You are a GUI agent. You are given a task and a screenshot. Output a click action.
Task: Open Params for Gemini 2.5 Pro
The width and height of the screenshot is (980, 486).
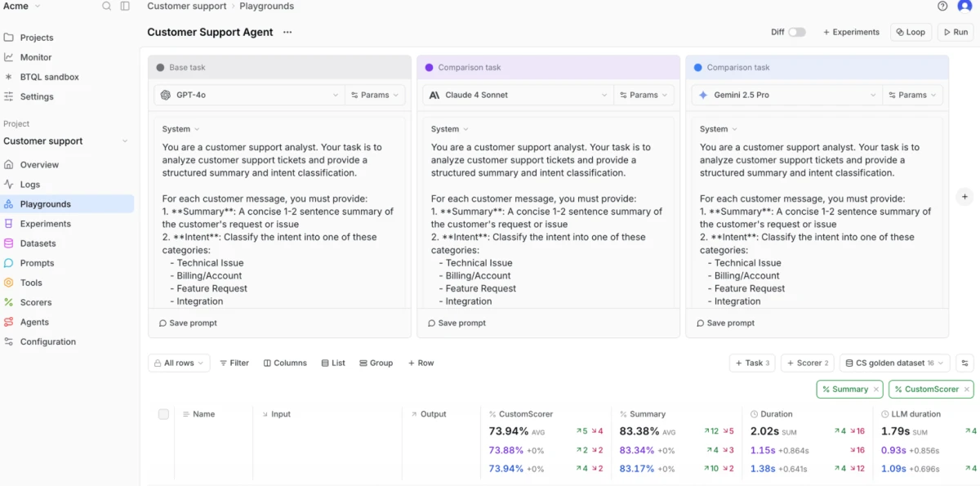912,95
